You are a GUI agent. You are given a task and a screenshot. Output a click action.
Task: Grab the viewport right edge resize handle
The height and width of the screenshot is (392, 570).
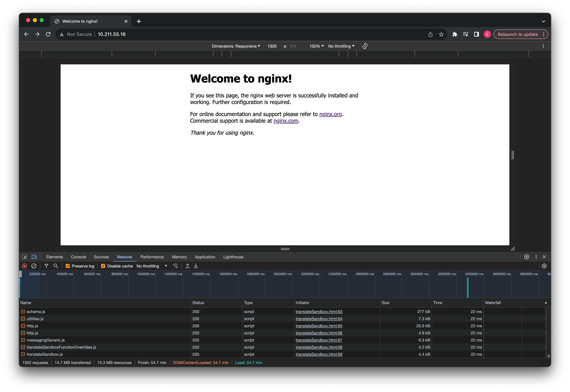coord(513,155)
